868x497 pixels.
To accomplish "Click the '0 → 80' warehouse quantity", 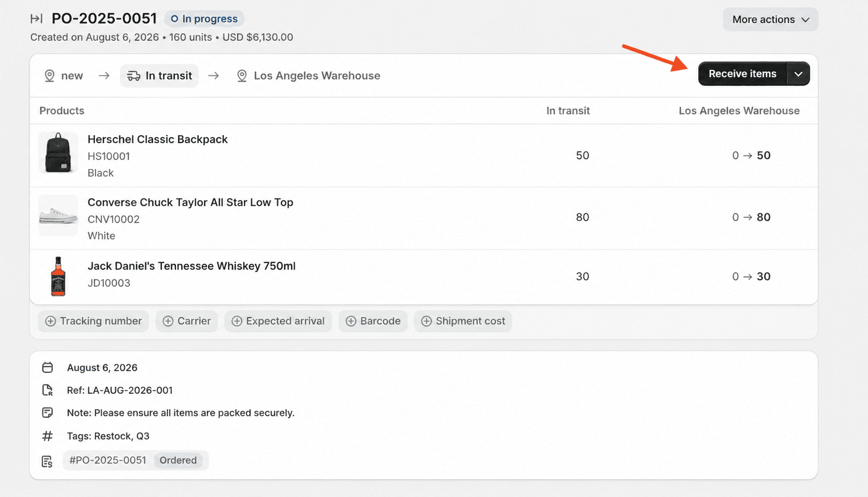I will tap(751, 217).
